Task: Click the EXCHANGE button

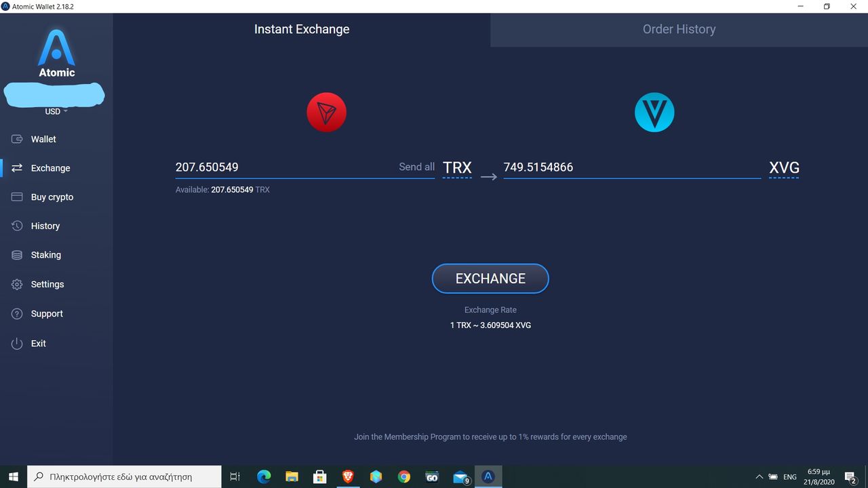Action: click(490, 279)
